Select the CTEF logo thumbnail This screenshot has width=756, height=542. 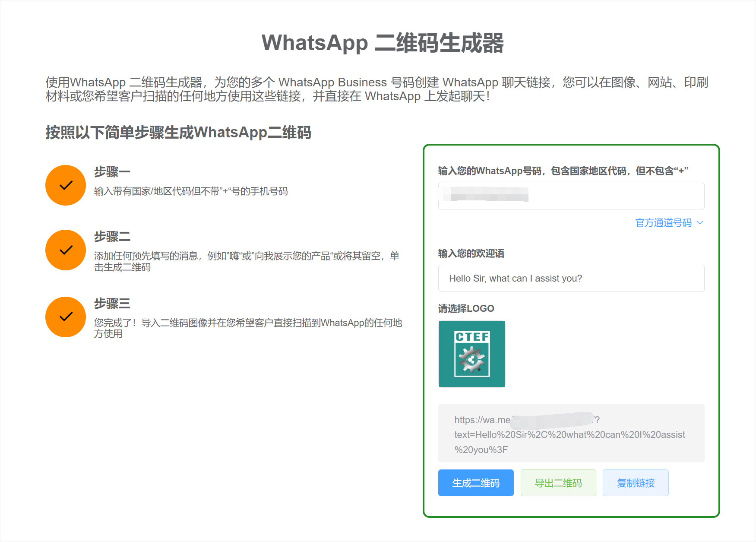(x=472, y=354)
